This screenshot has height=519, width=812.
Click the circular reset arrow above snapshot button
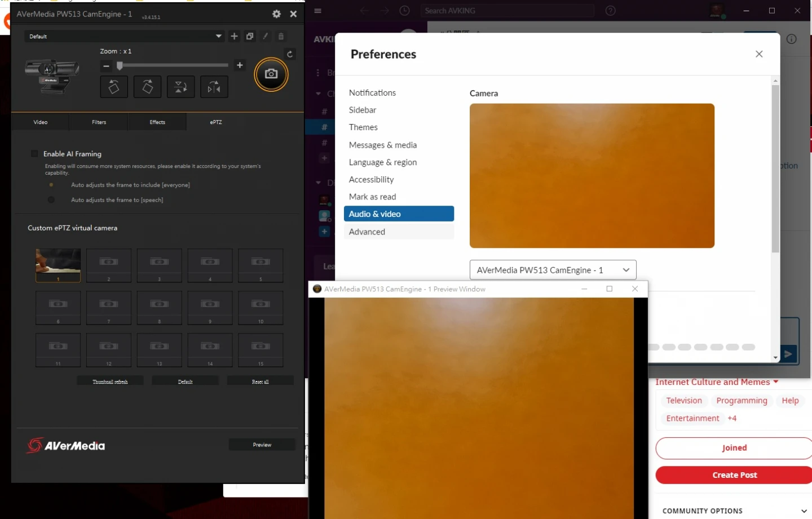pos(290,54)
